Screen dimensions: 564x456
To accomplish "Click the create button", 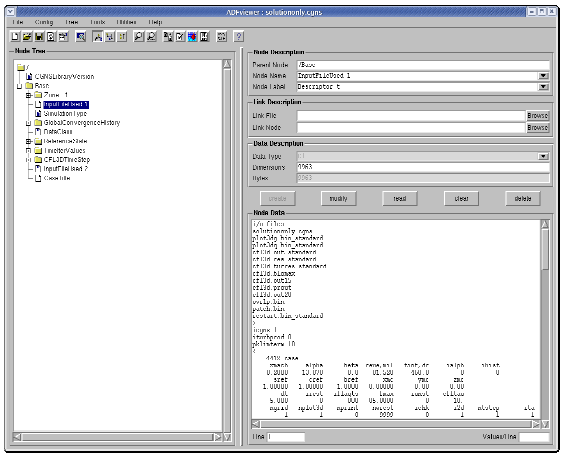I will [277, 199].
